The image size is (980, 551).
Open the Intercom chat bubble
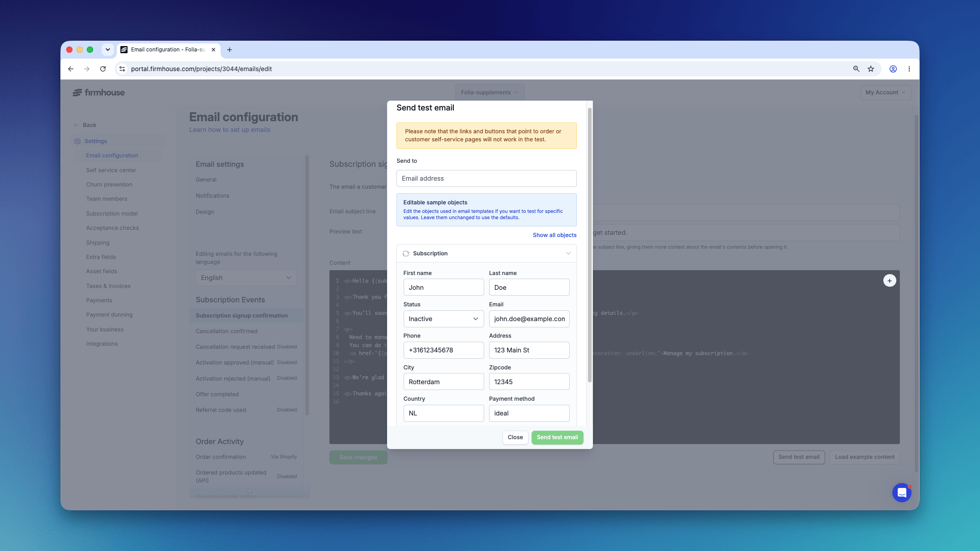[902, 492]
